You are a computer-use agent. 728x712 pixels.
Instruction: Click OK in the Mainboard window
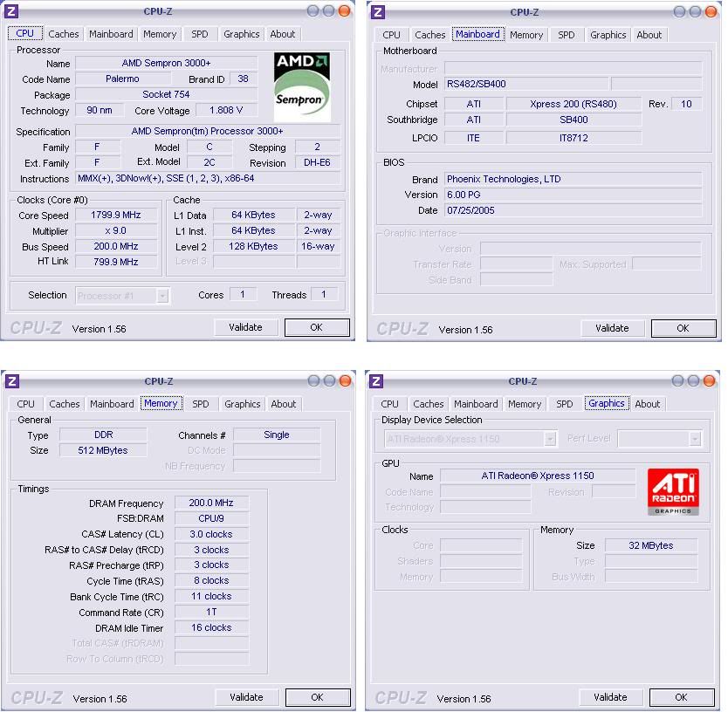pos(683,328)
